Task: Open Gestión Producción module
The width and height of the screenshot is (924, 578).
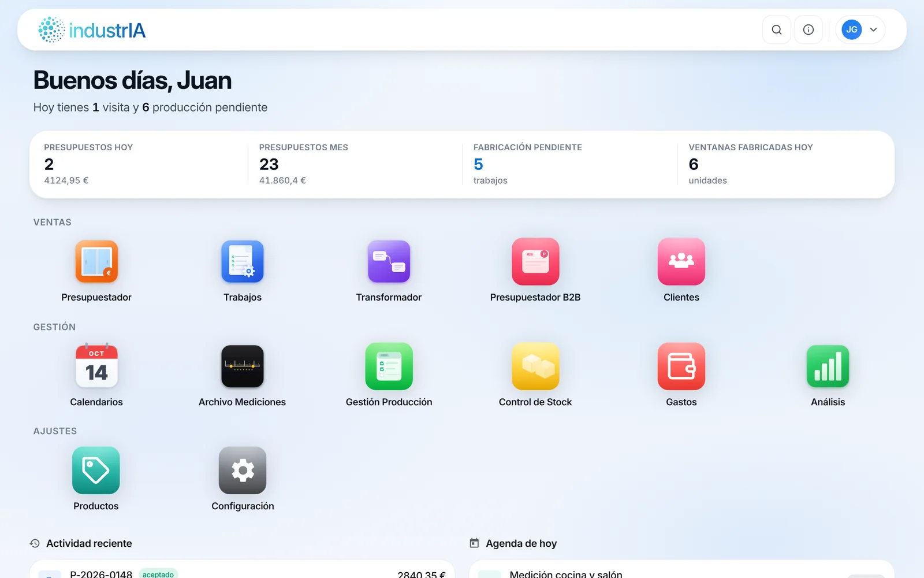Action: (x=389, y=366)
